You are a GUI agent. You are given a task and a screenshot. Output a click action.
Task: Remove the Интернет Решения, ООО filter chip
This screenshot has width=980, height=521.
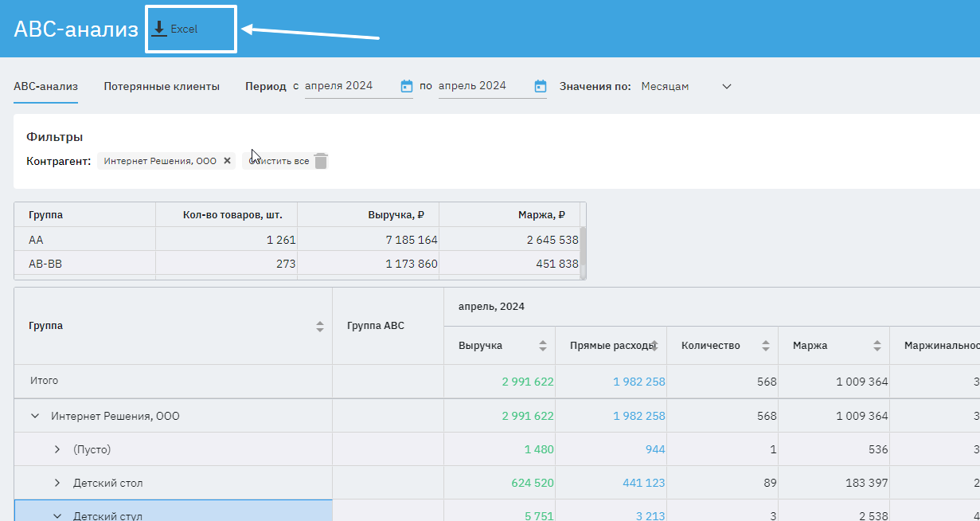(x=227, y=161)
